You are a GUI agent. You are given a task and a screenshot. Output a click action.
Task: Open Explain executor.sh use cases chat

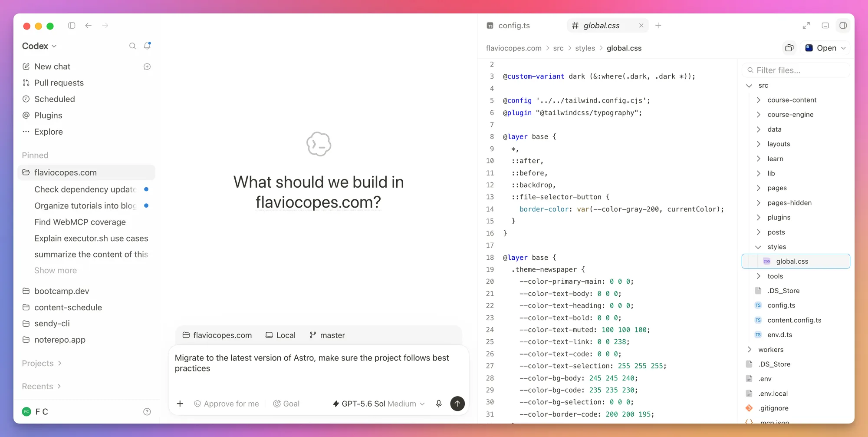coord(86,238)
